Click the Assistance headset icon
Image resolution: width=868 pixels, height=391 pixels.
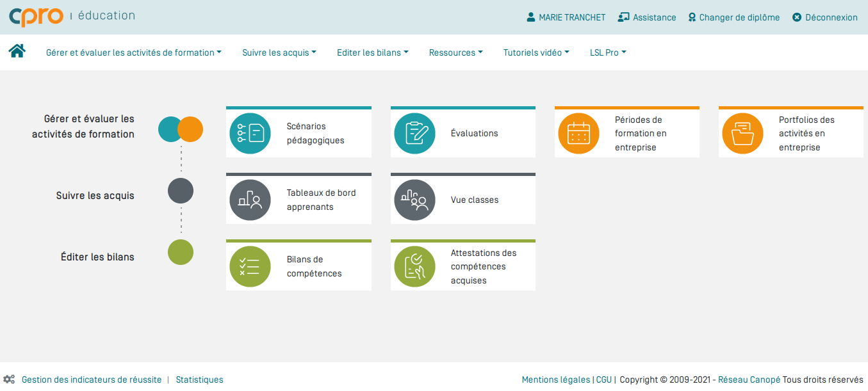(623, 17)
